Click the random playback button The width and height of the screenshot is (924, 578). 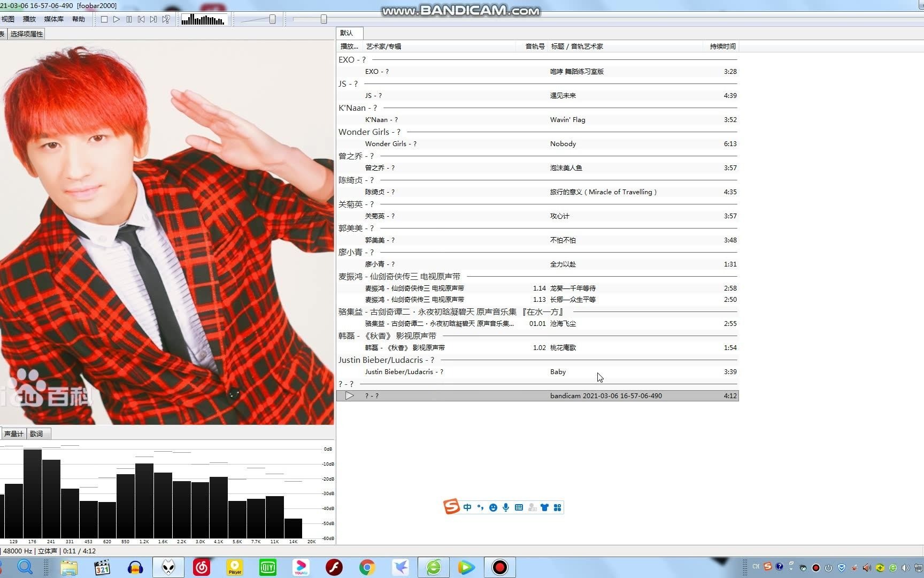tap(166, 19)
